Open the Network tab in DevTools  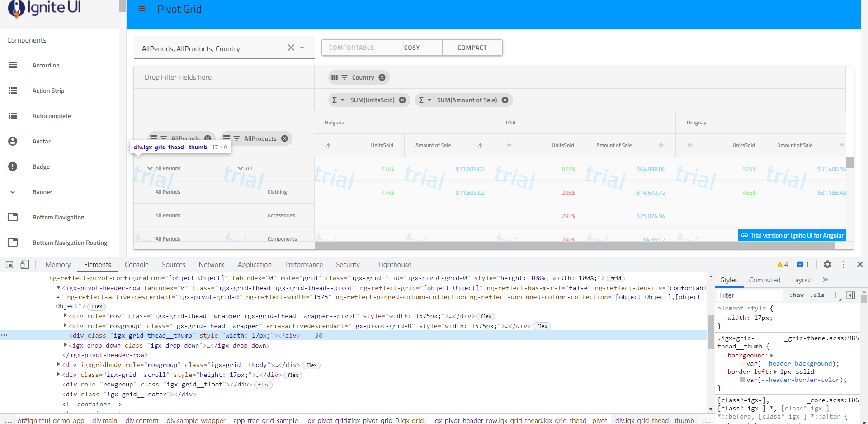tap(211, 264)
